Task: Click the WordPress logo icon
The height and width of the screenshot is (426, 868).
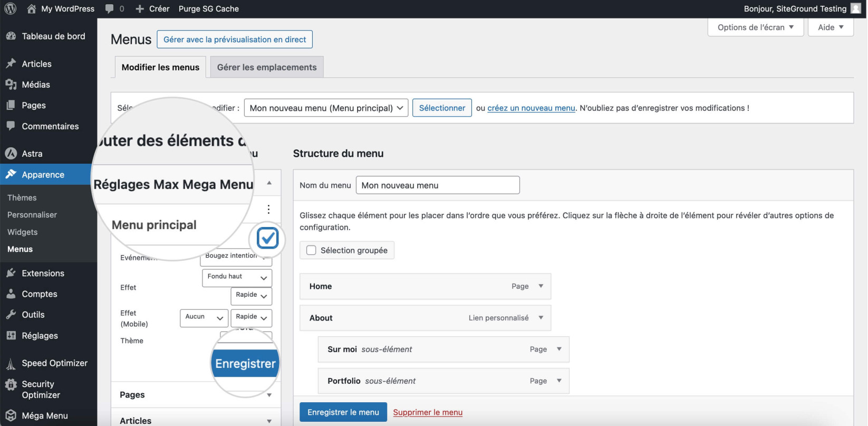Action: tap(11, 8)
